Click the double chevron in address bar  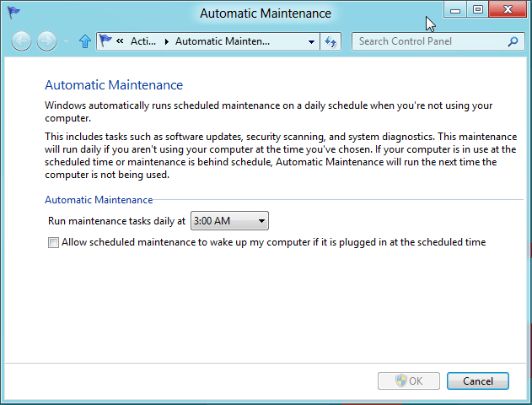pos(120,41)
